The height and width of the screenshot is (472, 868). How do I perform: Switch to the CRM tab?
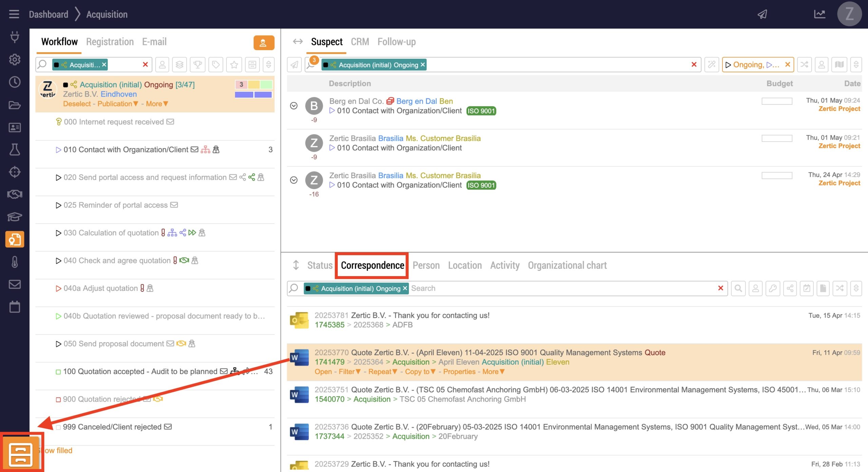coord(360,42)
